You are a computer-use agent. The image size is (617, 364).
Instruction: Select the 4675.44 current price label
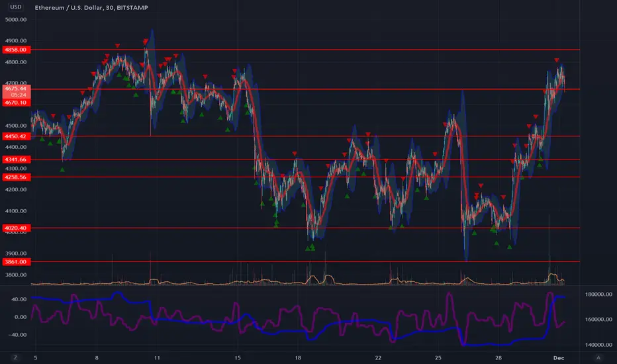click(x=16, y=89)
